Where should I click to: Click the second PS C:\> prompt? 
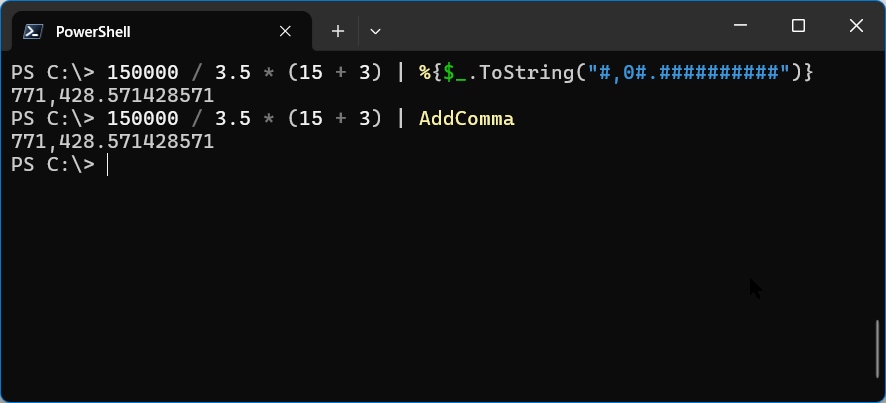tap(53, 119)
